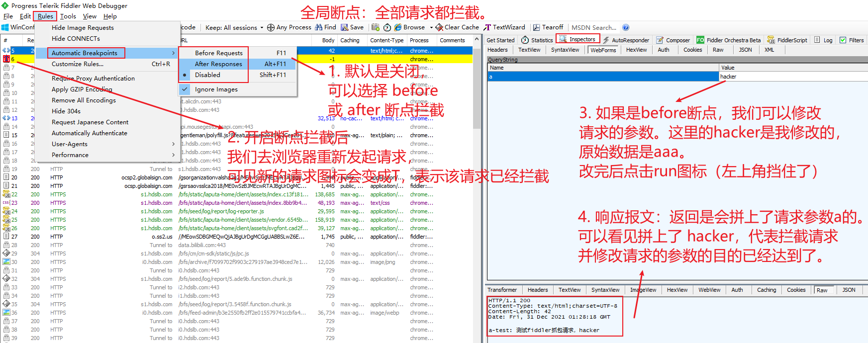This screenshot has height=343, width=868.
Task: Click the Save sessions toolbar icon
Action: pos(345,27)
